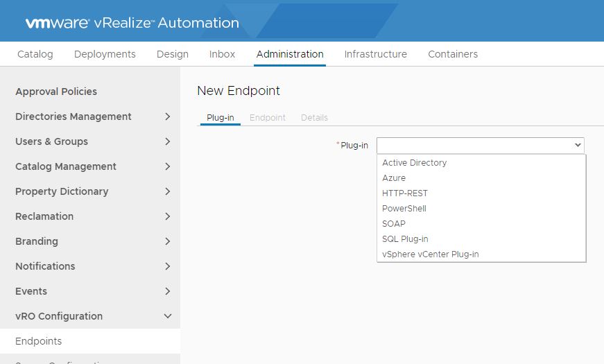The image size is (604, 364).
Task: Collapse vRO Configuration down arrow
Action: [168, 316]
